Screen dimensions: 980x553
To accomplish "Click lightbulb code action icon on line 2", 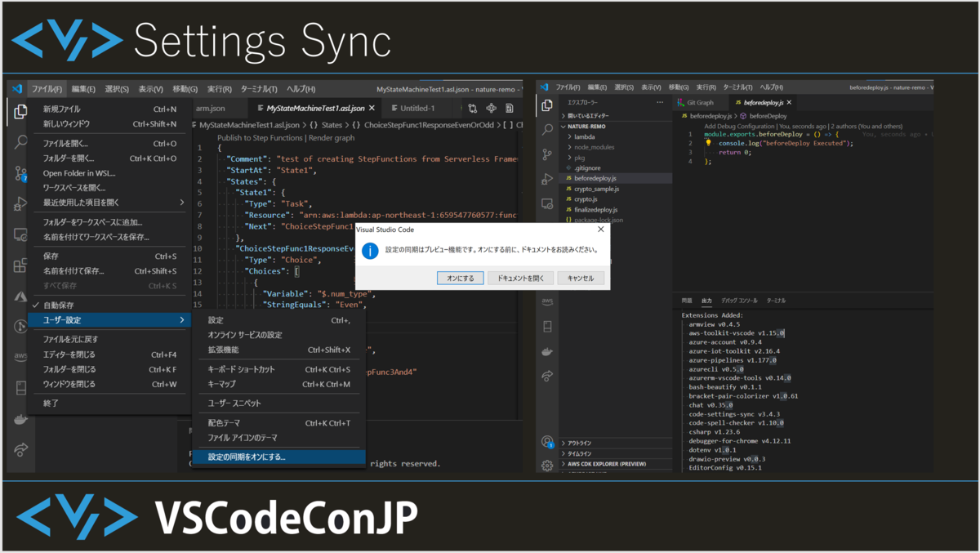I will [x=709, y=143].
